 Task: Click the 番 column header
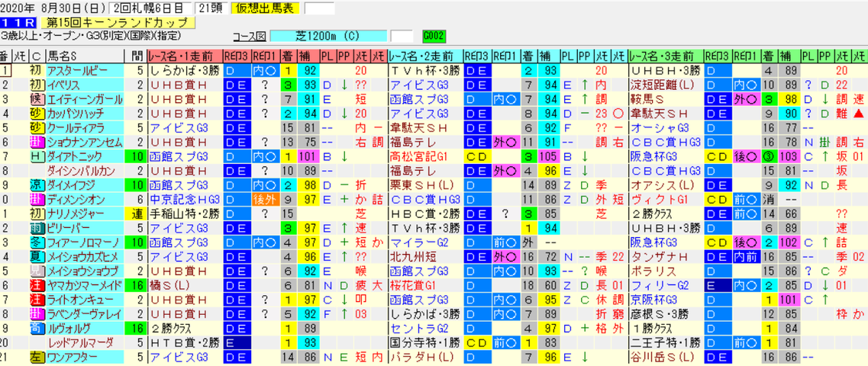click(x=5, y=56)
